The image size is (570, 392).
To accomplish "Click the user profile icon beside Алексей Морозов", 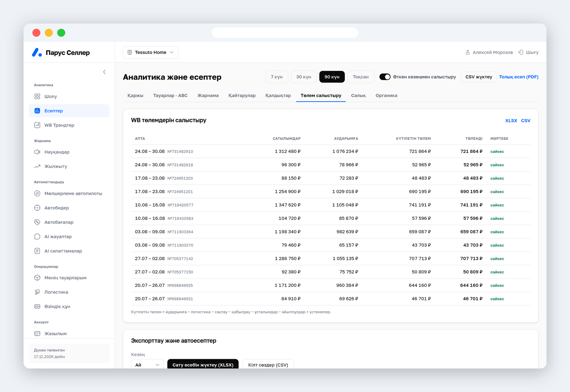I will pos(468,52).
